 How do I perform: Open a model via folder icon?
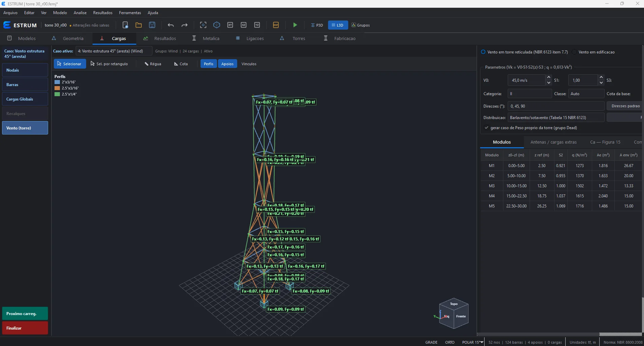139,25
